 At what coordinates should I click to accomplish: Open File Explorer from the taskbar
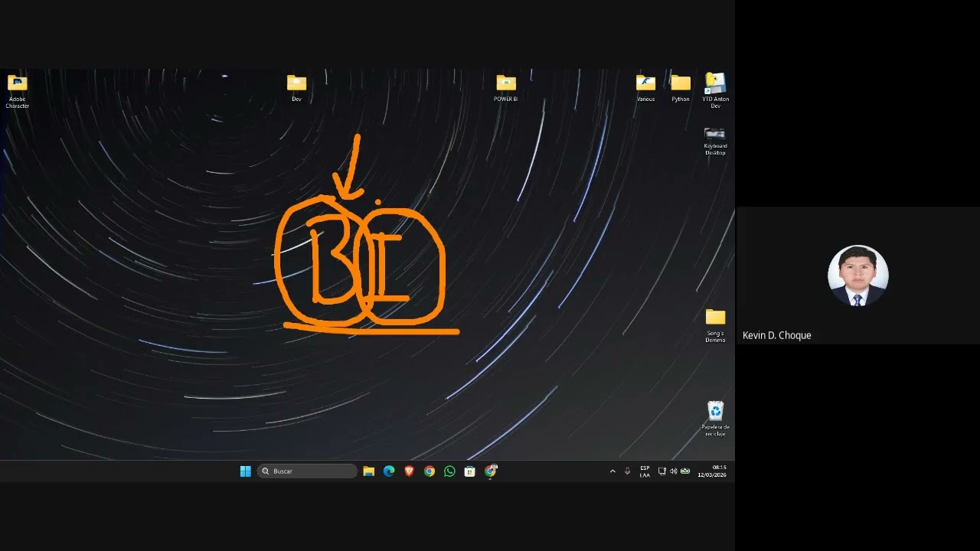click(x=368, y=471)
